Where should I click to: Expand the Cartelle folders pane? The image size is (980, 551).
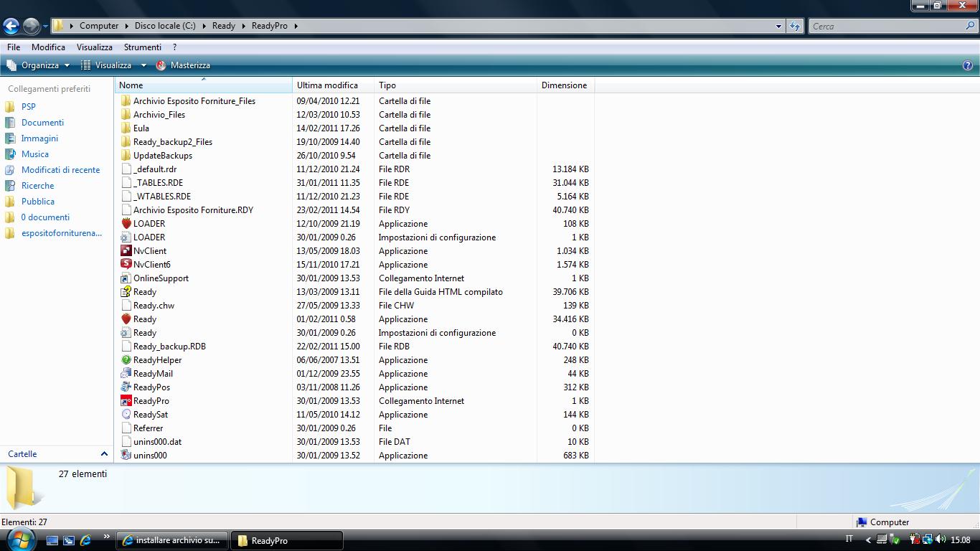point(104,454)
